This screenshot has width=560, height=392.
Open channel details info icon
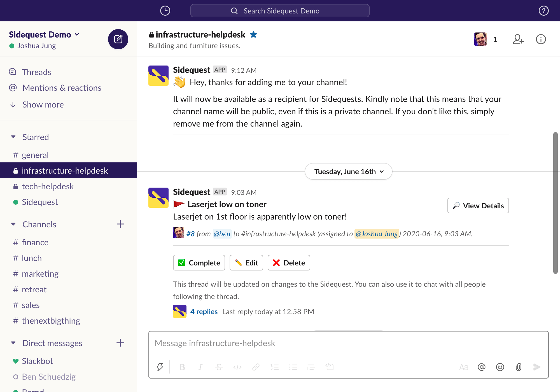pos(541,39)
